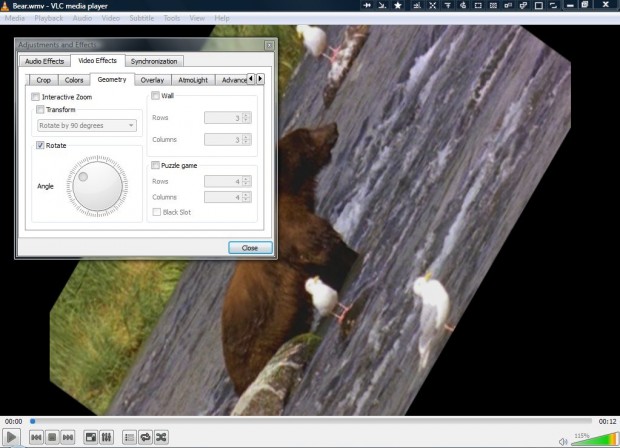Check the Black Slot option

pos(157,212)
